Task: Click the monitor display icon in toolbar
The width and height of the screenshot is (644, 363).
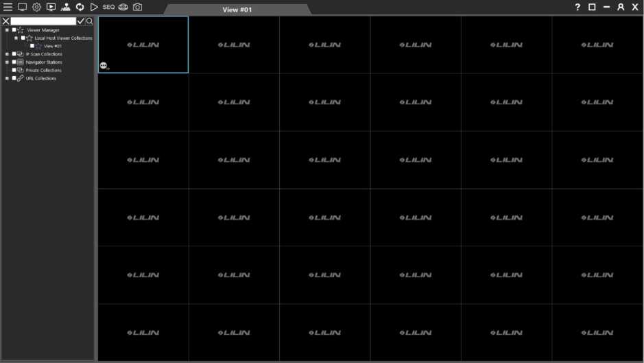Action: [22, 7]
